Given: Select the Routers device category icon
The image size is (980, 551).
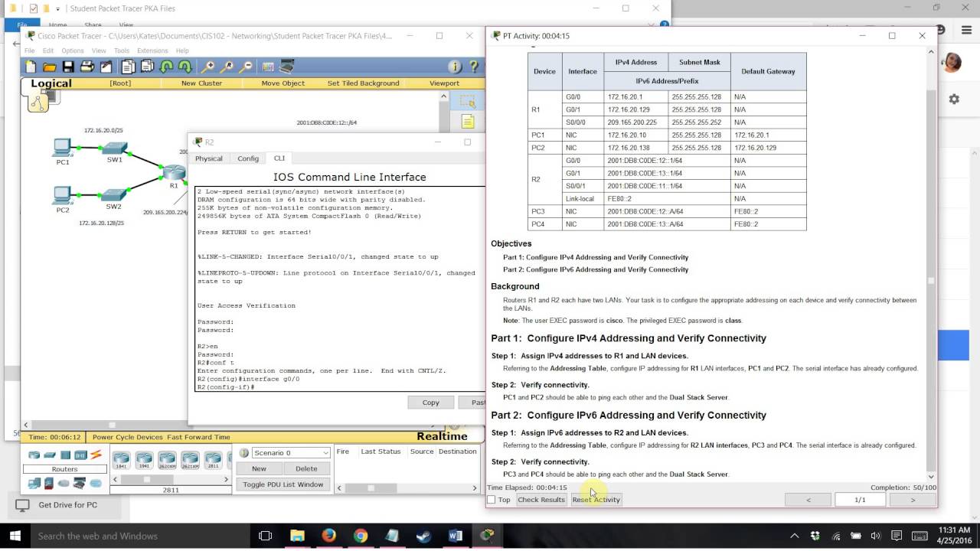Looking at the screenshot, I should (34, 455).
